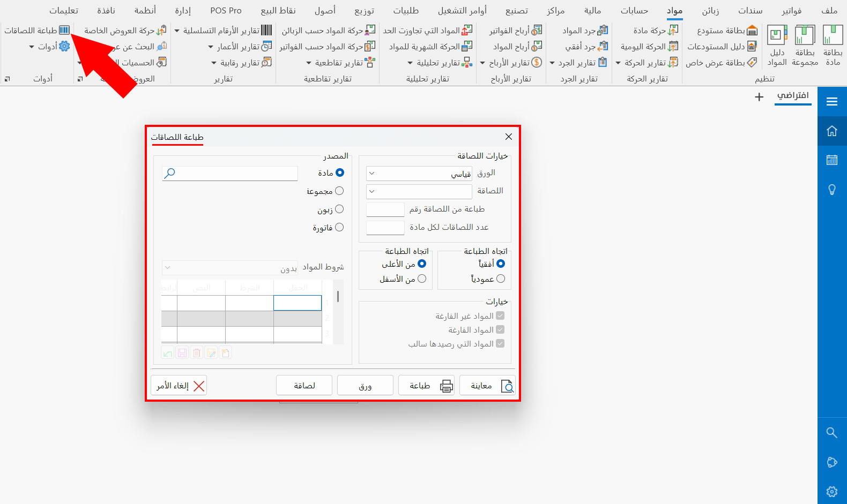Toggle the hamburger menu in sidebar

pyautogui.click(x=832, y=101)
